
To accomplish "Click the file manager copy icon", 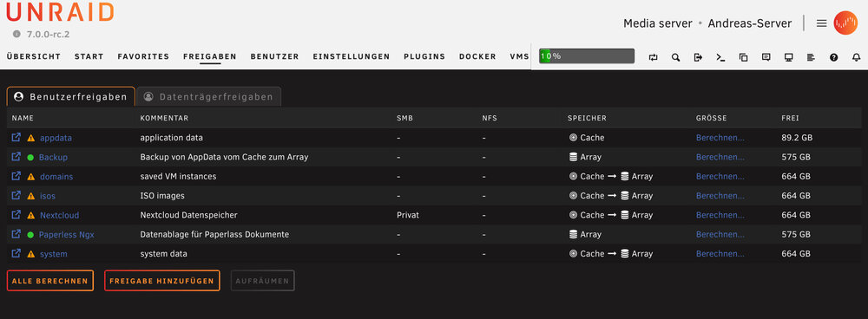I will click(744, 57).
